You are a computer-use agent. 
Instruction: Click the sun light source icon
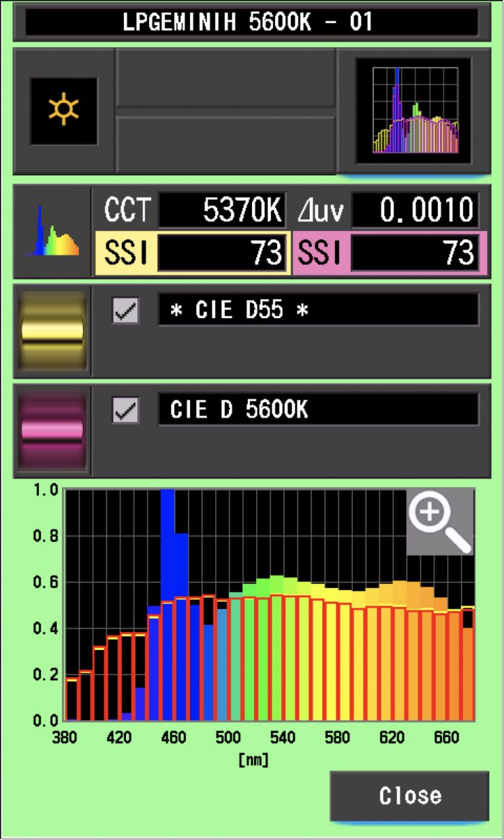click(63, 111)
